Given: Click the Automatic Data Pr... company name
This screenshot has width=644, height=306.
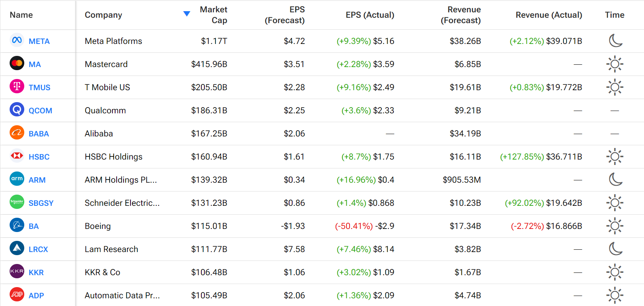Looking at the screenshot, I should coord(122,296).
